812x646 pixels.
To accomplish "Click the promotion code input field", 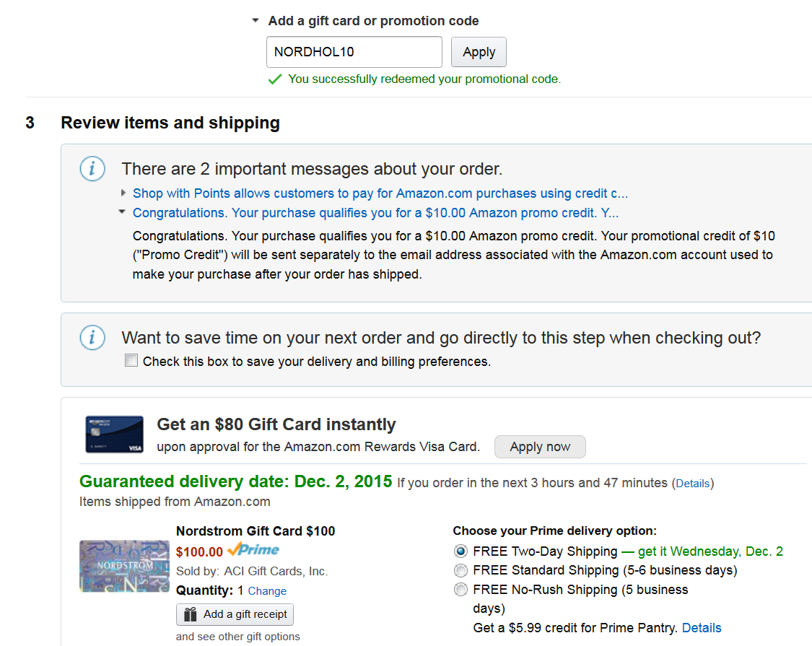I will pyautogui.click(x=354, y=52).
